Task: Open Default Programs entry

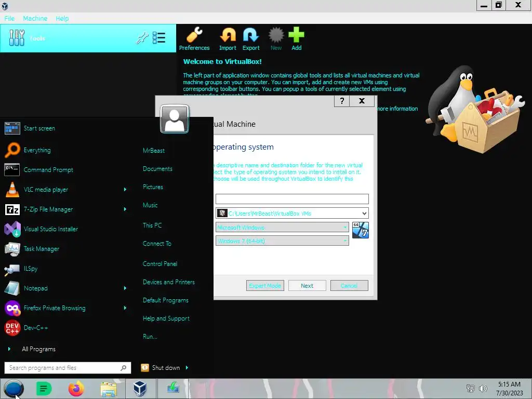Action: pos(165,300)
